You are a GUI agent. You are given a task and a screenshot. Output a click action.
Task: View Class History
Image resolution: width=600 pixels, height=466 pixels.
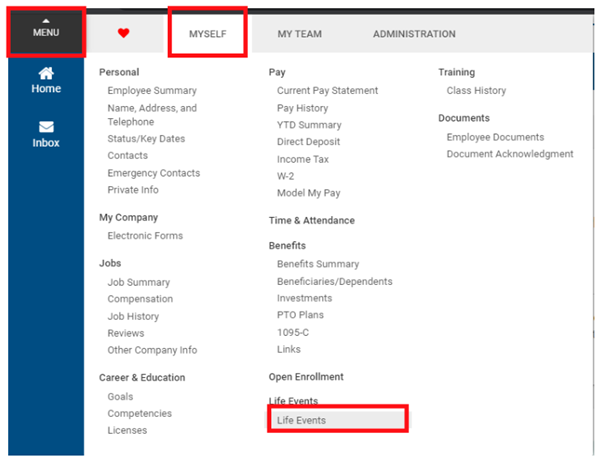pyautogui.click(x=476, y=91)
